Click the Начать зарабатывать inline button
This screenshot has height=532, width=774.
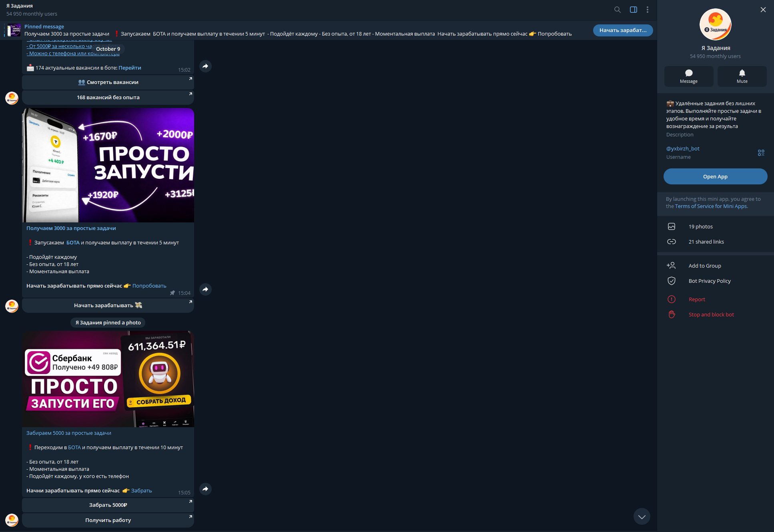(x=108, y=306)
